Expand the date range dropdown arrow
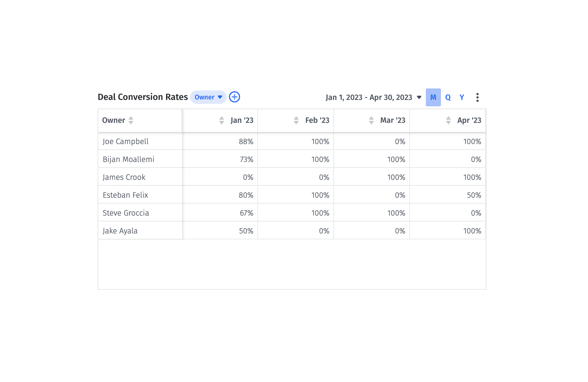This screenshot has width=588, height=382. tap(419, 97)
